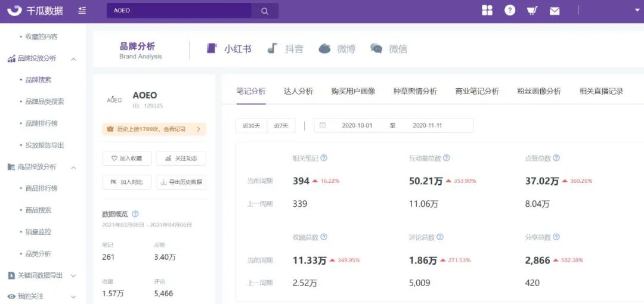644x304 pixels.
Task: Switch to the 粉丝画像分析 tab
Action: coord(539,91)
